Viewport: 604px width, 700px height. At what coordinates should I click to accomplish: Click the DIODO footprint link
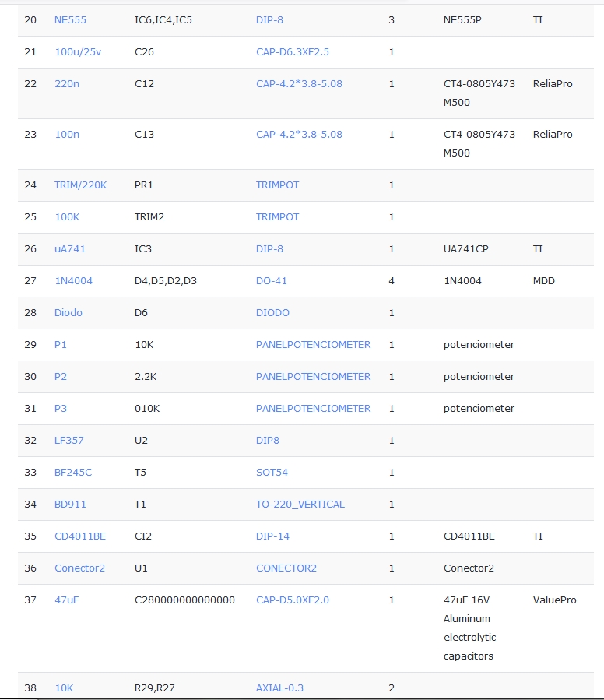(x=272, y=313)
